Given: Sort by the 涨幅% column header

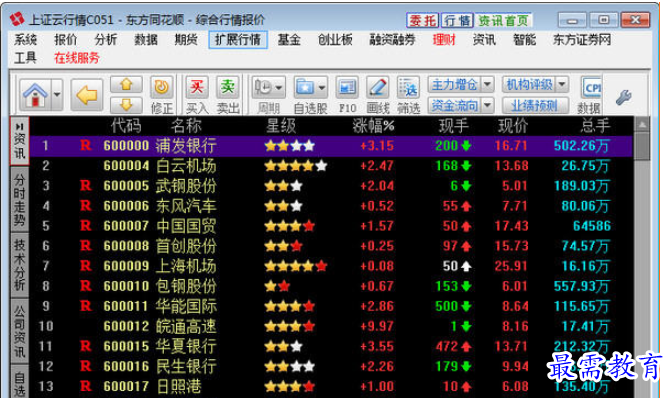Looking at the screenshot, I should click(373, 126).
